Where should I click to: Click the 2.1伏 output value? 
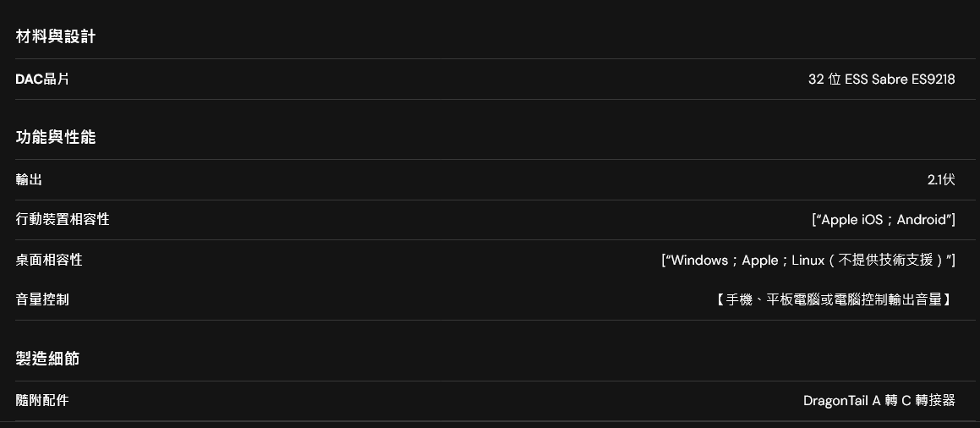pyautogui.click(x=941, y=180)
